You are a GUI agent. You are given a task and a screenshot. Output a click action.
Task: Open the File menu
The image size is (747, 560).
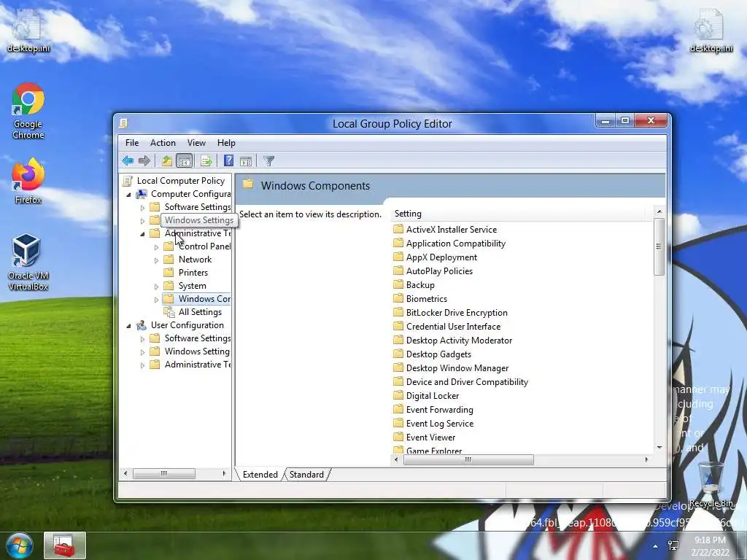click(x=132, y=143)
